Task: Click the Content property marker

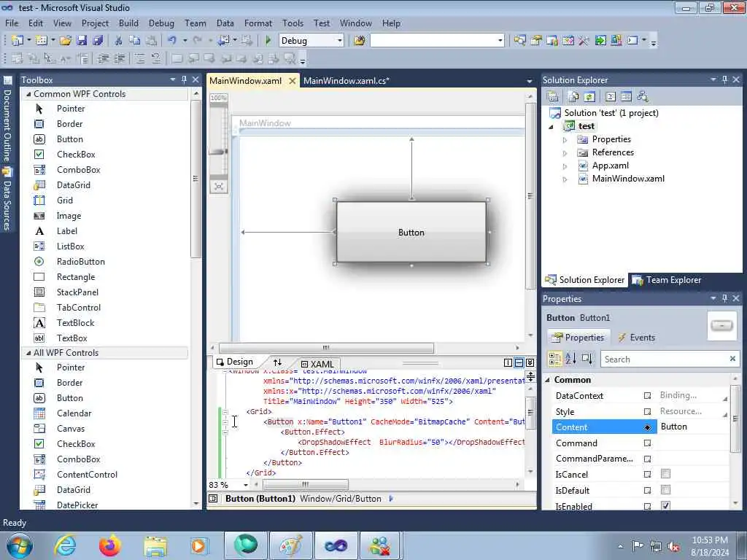Action: 648,427
